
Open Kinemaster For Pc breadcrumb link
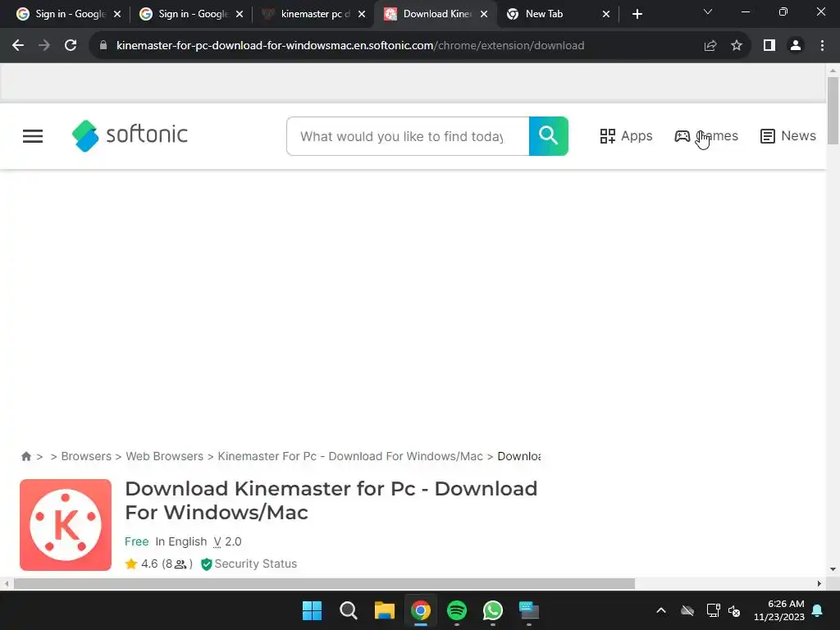pos(350,456)
